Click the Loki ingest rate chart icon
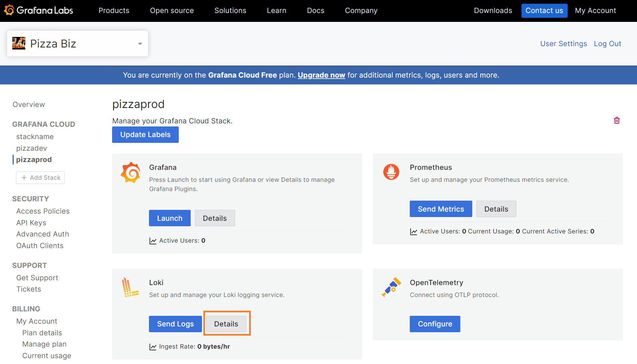 click(x=153, y=347)
